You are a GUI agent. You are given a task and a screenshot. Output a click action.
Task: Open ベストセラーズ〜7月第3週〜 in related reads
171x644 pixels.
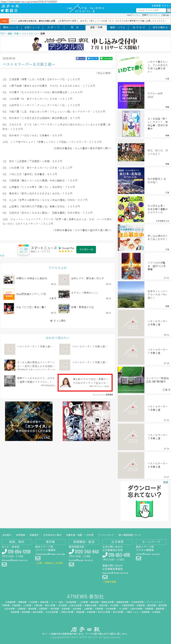(x=35, y=346)
